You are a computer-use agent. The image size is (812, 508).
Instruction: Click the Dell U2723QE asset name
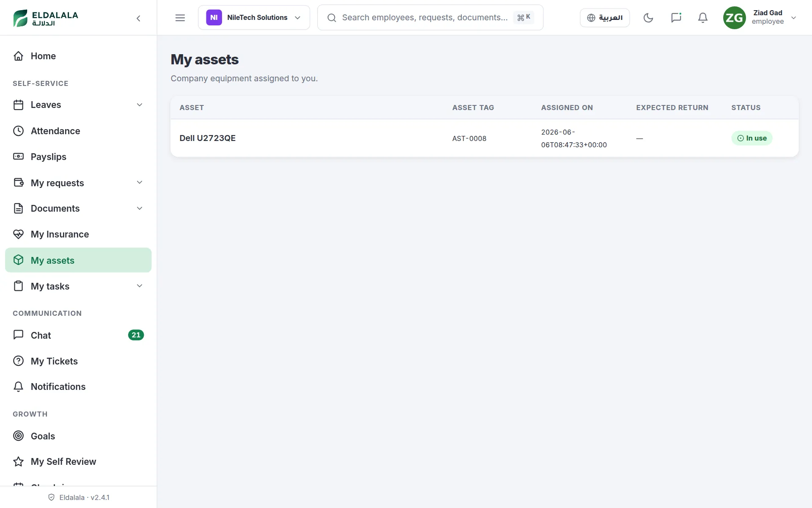click(207, 138)
